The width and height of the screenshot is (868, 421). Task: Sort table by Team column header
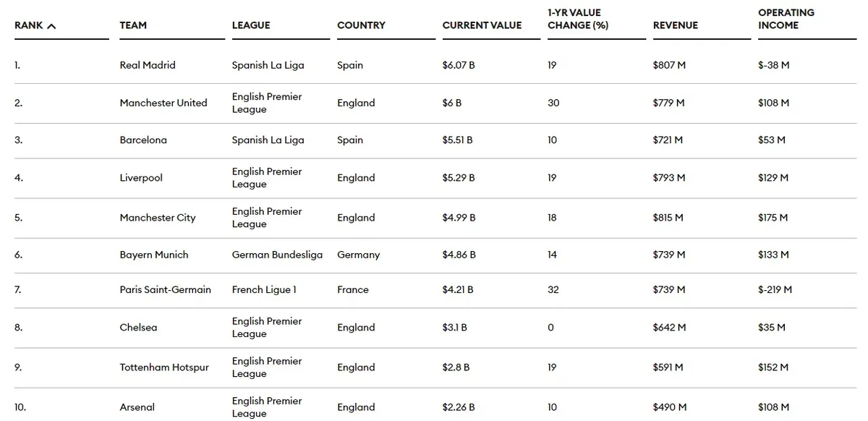coord(133,25)
